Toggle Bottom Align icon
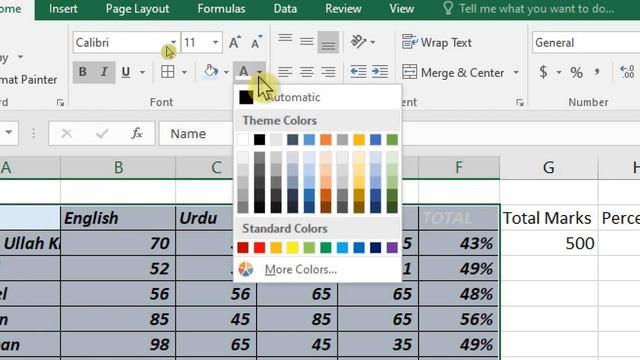 click(x=328, y=42)
